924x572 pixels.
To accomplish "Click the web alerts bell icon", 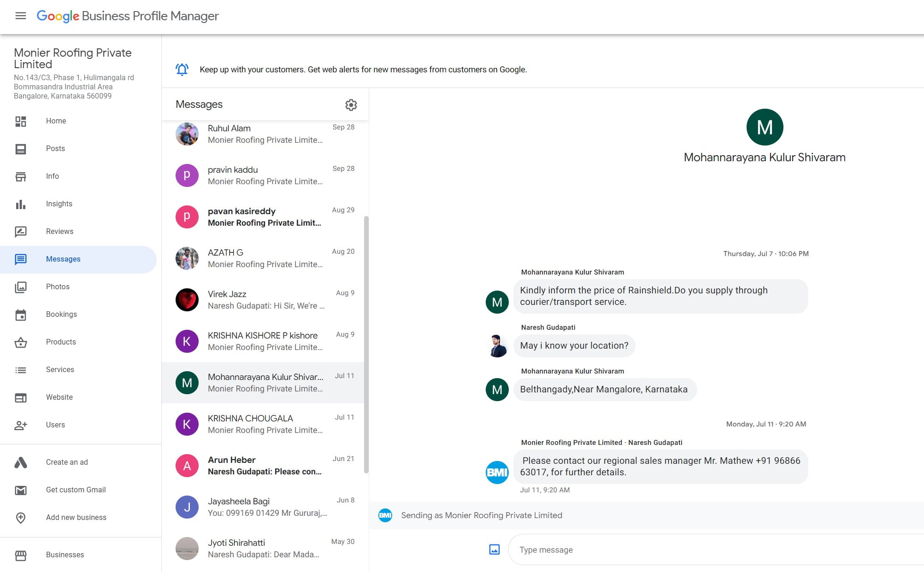I will point(182,70).
